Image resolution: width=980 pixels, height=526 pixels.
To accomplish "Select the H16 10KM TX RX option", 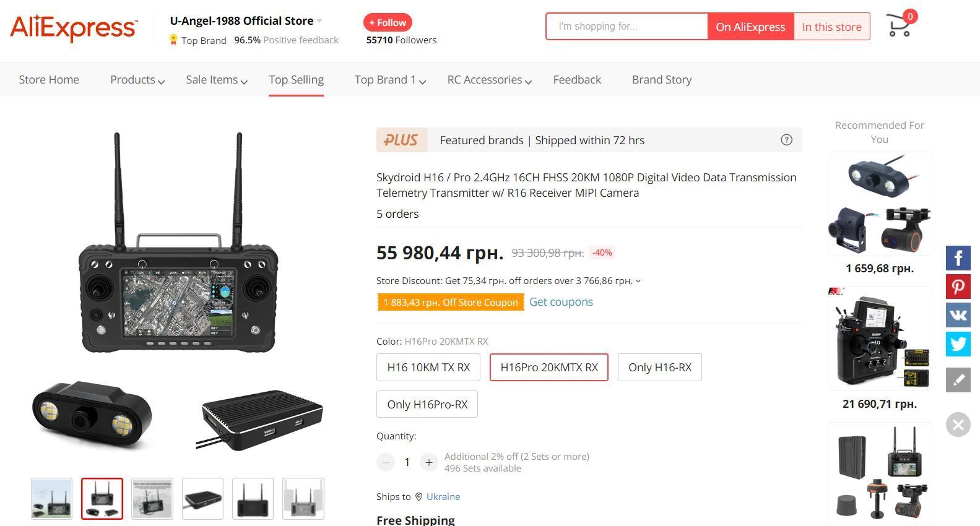I will pyautogui.click(x=428, y=367).
